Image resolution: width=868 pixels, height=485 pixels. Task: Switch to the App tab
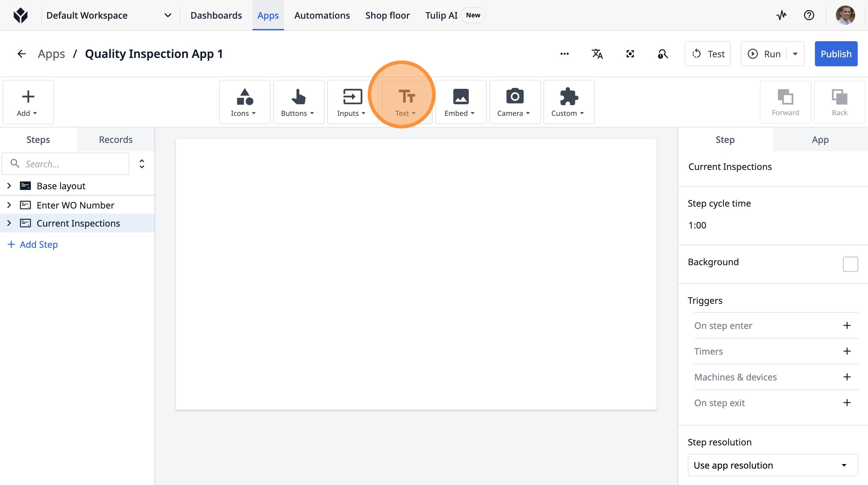click(x=820, y=140)
